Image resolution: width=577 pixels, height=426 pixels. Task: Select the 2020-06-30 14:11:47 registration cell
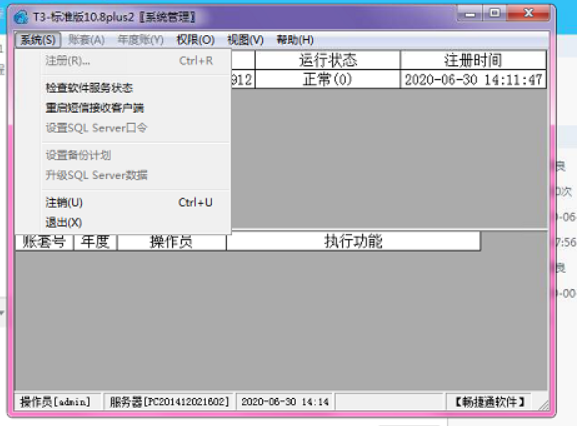click(x=473, y=79)
